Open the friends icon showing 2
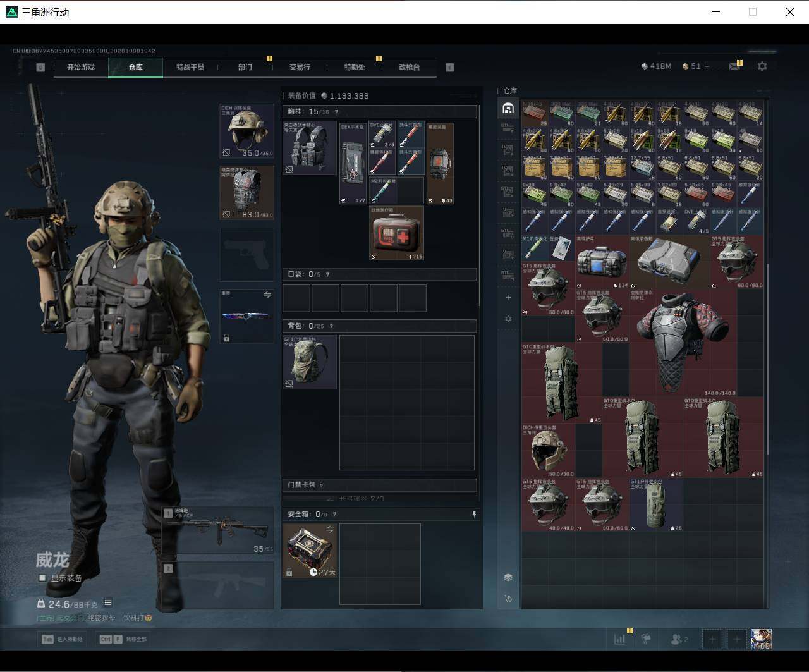Viewport: 809px width, 672px height. pyautogui.click(x=679, y=639)
